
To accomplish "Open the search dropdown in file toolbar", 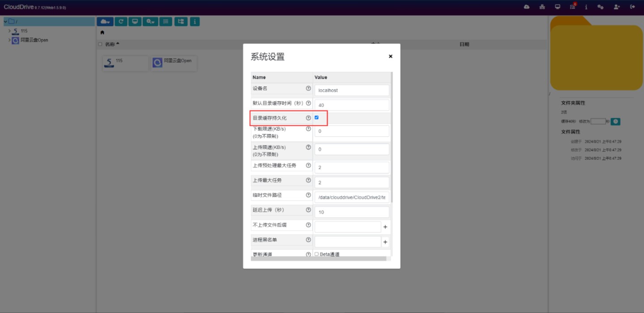I will [x=150, y=21].
